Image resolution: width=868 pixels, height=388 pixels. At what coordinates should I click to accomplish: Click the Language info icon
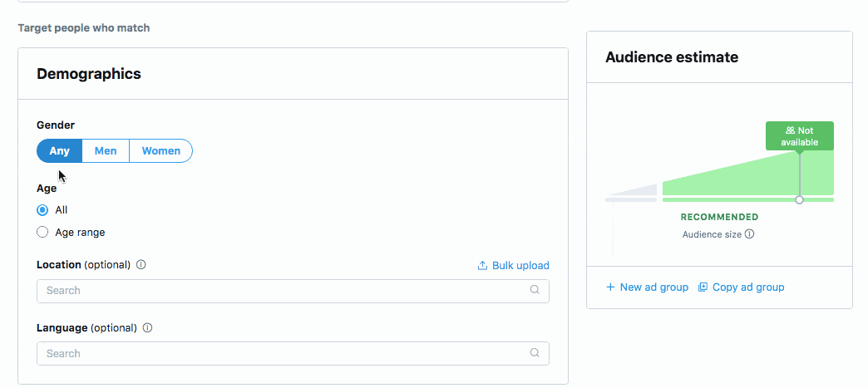(147, 327)
